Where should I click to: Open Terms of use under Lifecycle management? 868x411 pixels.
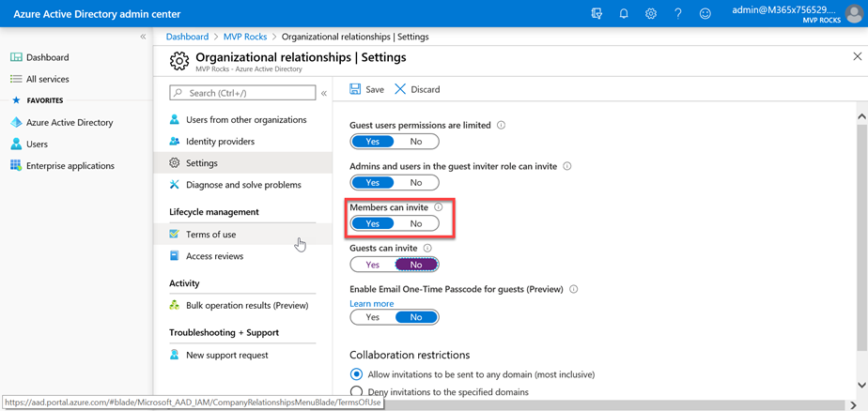(x=243, y=234)
